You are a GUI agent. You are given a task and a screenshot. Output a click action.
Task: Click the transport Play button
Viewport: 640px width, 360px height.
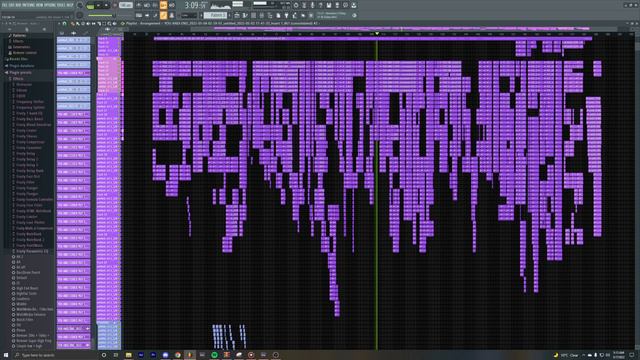pos(98,6)
